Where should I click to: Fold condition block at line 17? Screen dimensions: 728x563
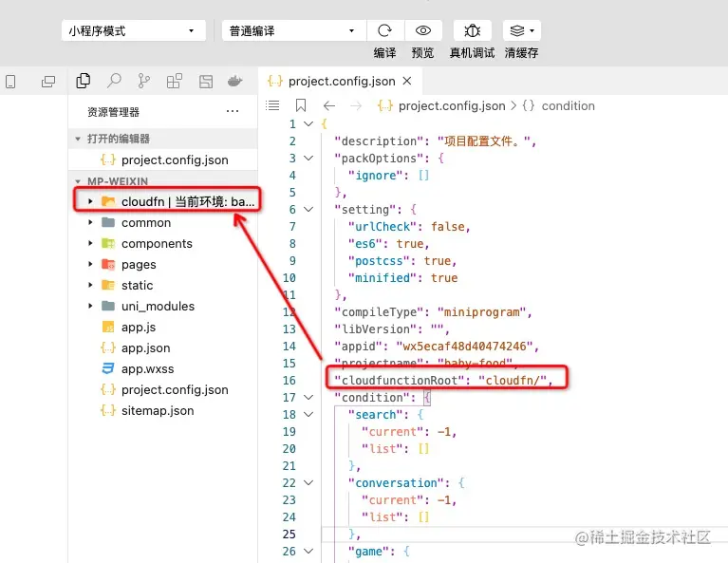[x=308, y=398]
